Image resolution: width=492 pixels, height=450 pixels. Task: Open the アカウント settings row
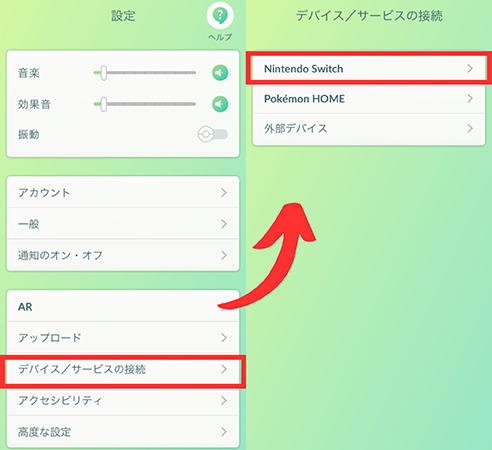[123, 192]
